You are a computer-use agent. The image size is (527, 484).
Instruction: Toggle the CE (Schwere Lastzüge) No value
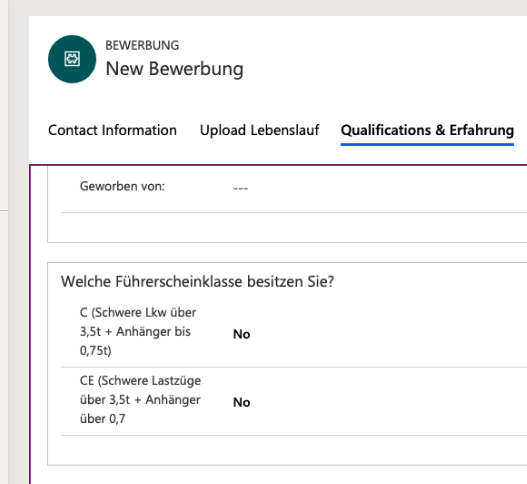tap(242, 402)
